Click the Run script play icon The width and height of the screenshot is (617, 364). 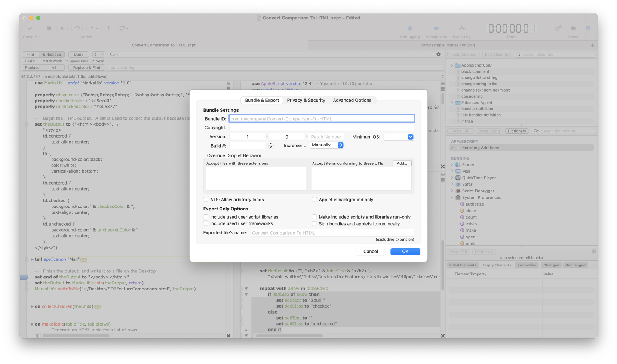62,28
